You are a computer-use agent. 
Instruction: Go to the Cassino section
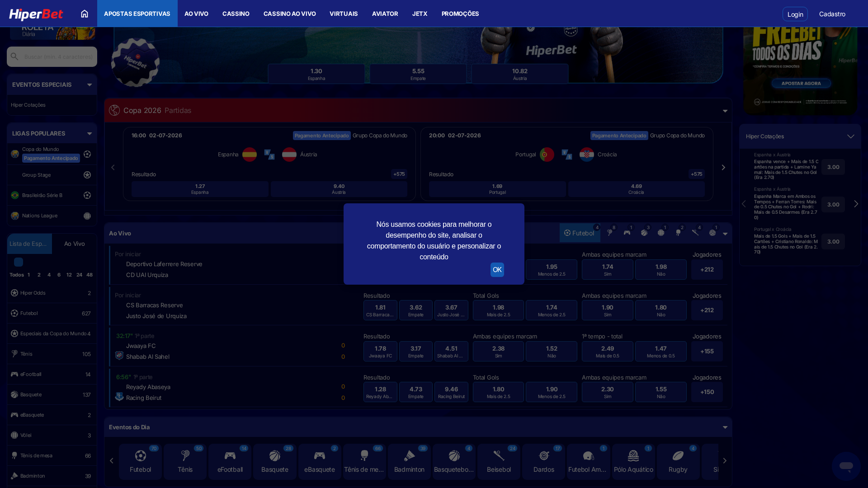pyautogui.click(x=236, y=14)
